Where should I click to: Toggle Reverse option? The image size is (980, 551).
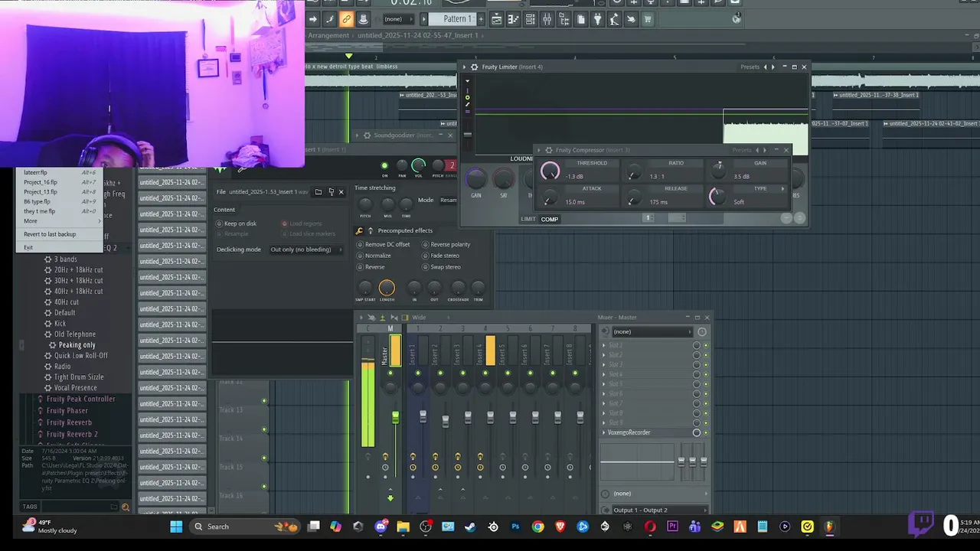tap(372, 267)
